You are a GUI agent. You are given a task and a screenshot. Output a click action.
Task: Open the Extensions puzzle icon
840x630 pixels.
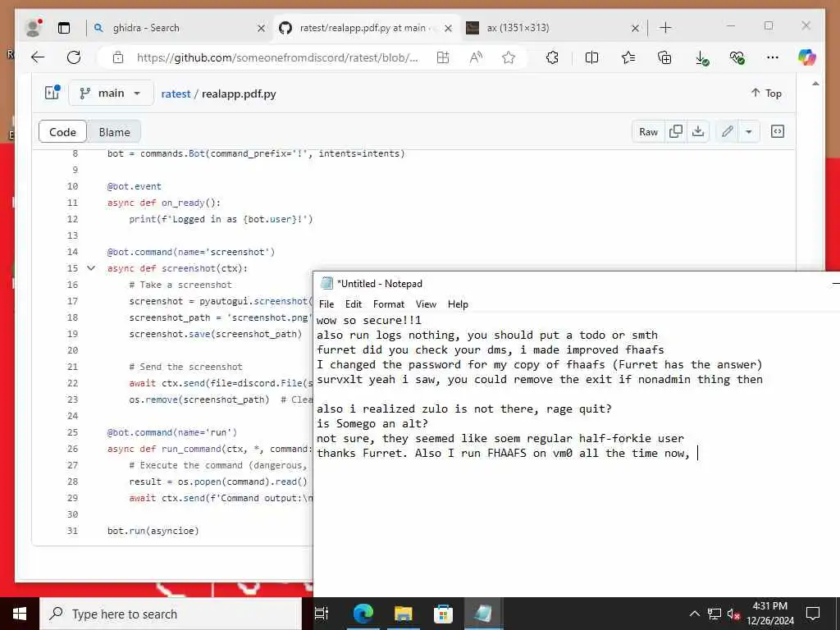click(x=552, y=57)
